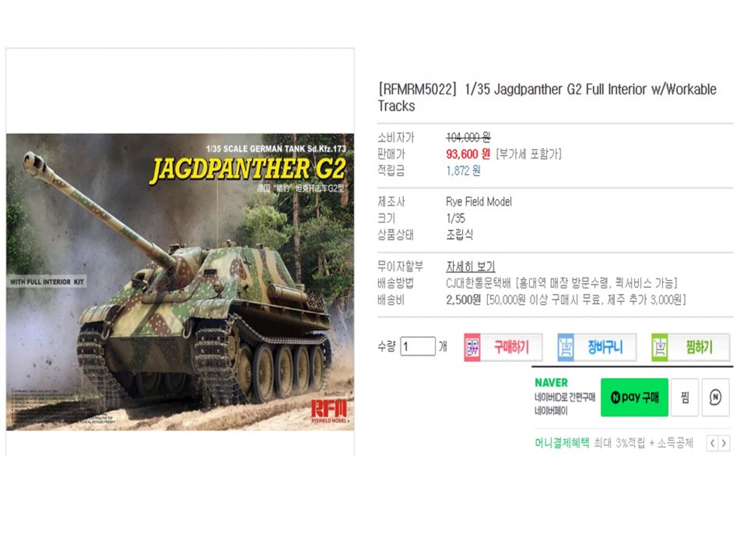The height and width of the screenshot is (560, 747).
Task: Click the circled N talk icon
Action: point(715,397)
